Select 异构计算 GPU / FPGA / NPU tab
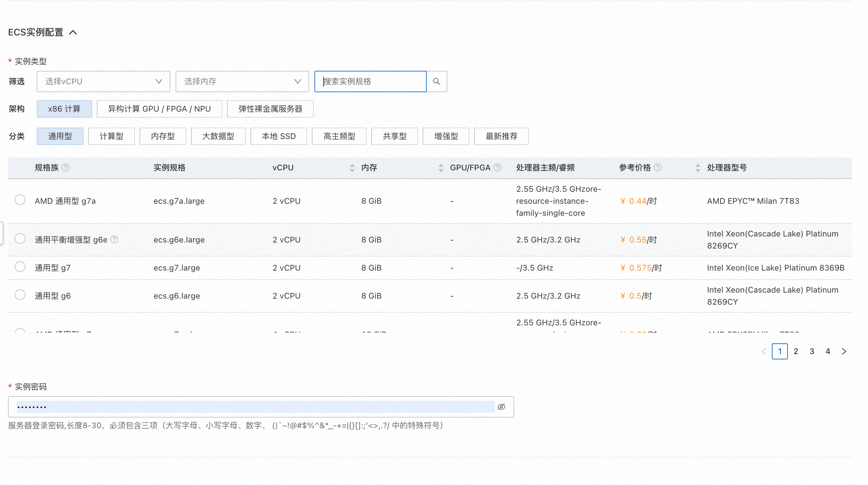 click(x=159, y=109)
